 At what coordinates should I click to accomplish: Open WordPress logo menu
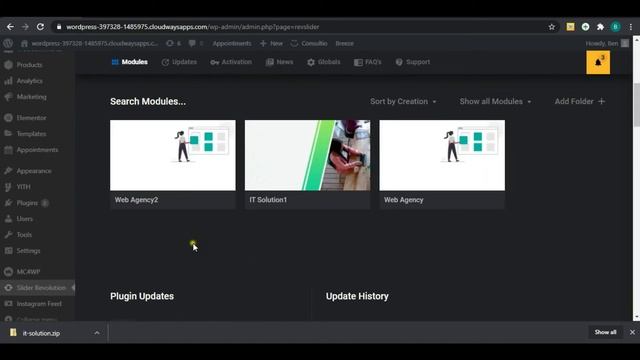pyautogui.click(x=8, y=43)
